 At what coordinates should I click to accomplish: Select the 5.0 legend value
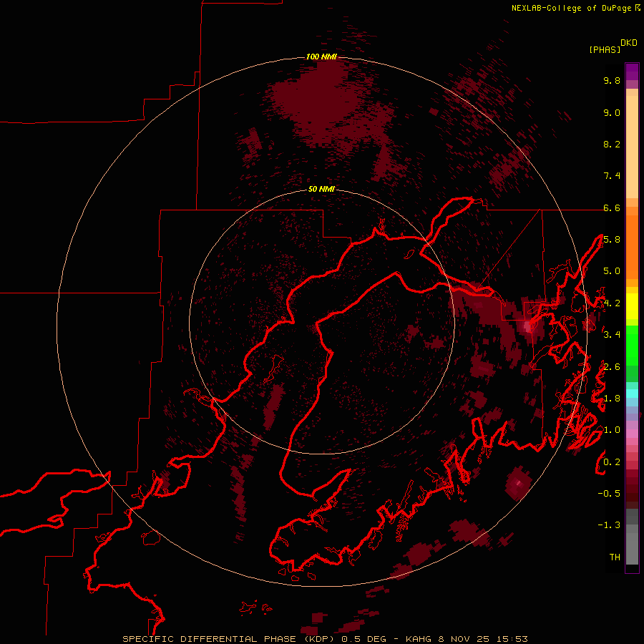click(x=612, y=271)
